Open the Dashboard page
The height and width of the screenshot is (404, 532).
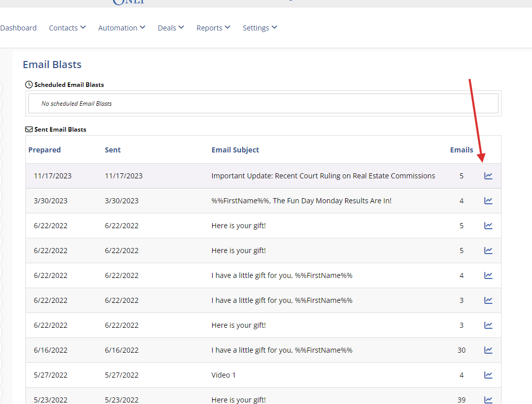[x=18, y=28]
